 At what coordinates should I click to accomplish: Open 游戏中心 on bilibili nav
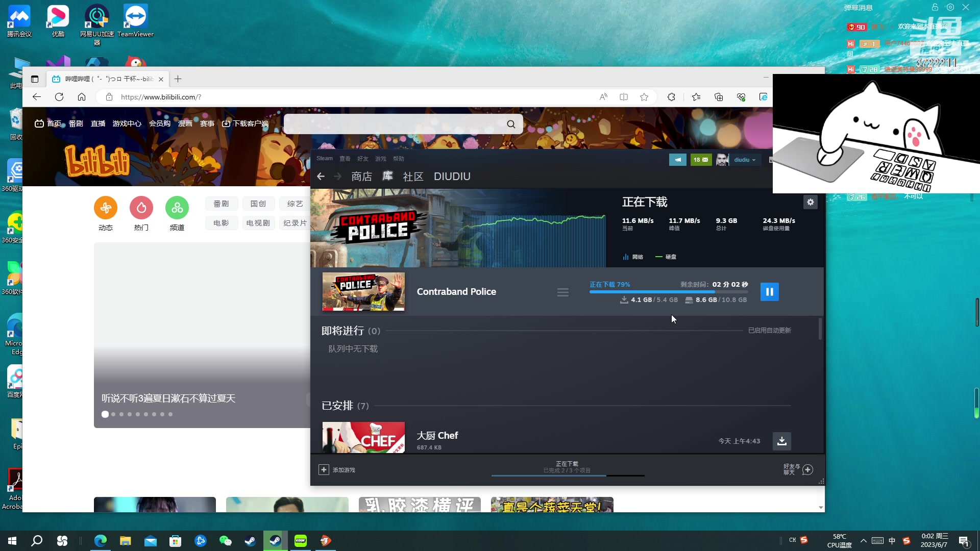(127, 123)
